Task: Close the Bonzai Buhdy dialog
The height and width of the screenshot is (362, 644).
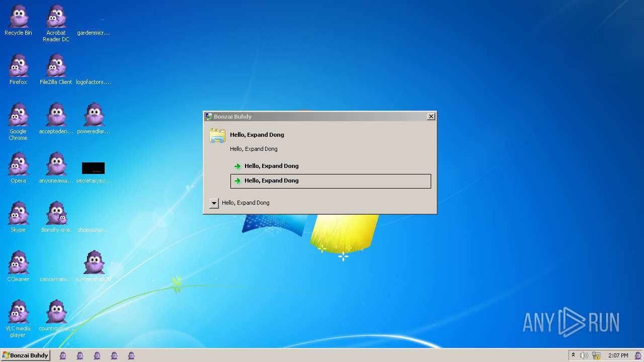Action: (x=431, y=116)
